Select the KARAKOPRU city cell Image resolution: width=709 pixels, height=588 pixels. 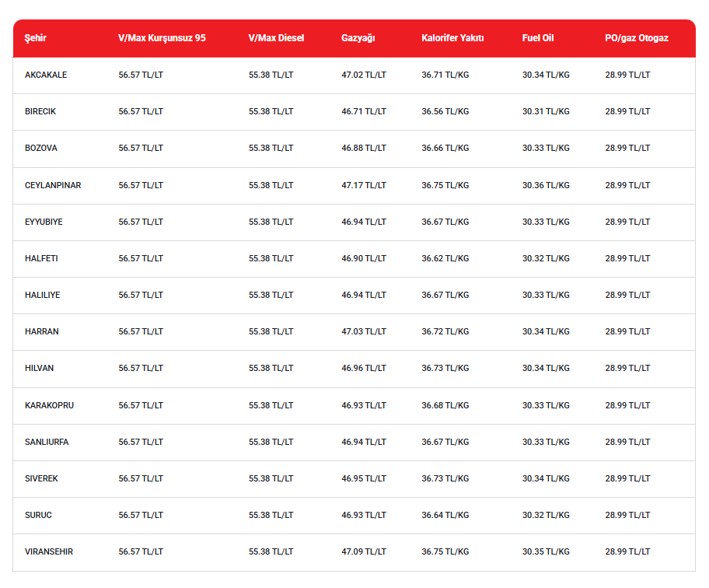[49, 406]
